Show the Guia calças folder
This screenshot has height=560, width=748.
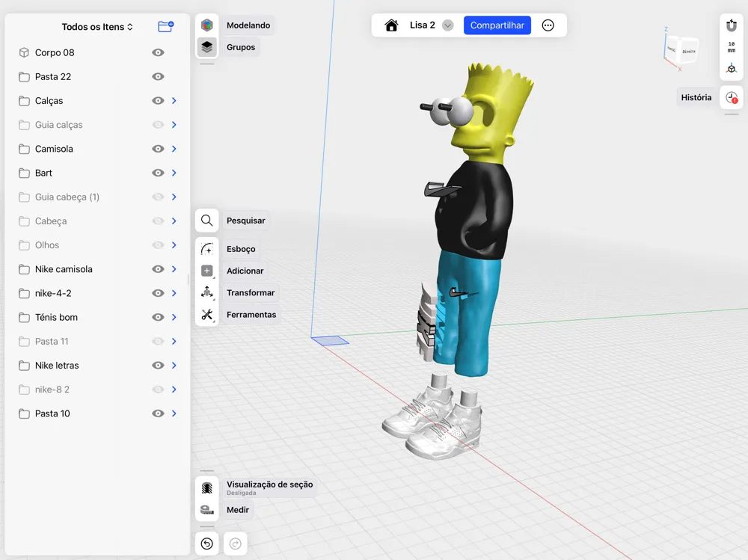(158, 125)
